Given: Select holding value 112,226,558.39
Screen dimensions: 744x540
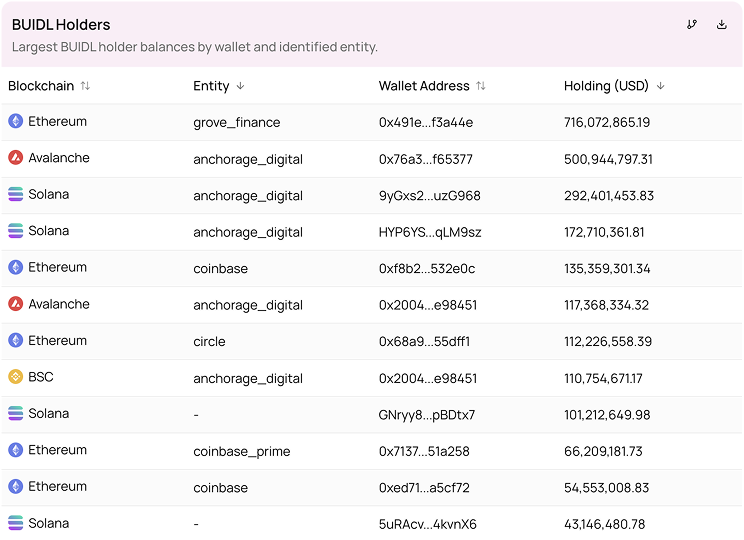Looking at the screenshot, I should (608, 342).
